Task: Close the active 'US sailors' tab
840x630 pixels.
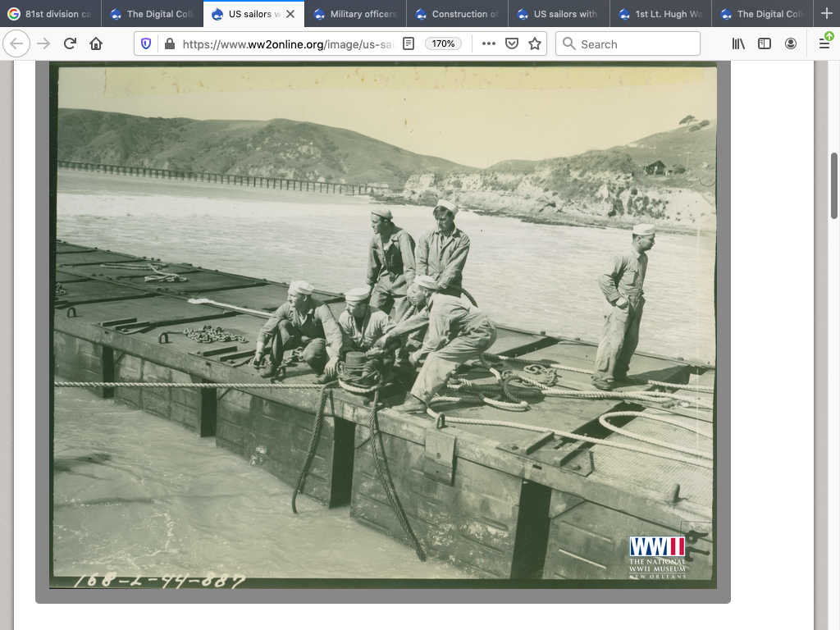Action: [290, 14]
